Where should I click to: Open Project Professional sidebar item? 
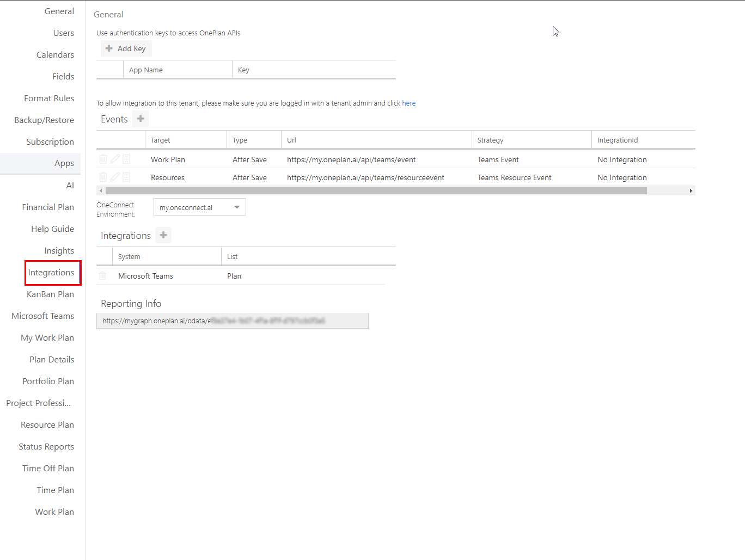39,403
